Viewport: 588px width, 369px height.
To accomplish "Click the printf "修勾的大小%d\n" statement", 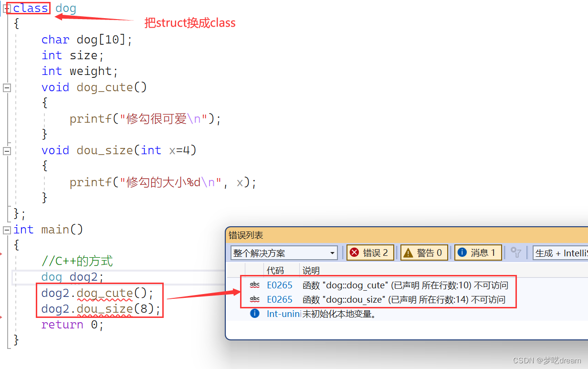I will tap(163, 182).
